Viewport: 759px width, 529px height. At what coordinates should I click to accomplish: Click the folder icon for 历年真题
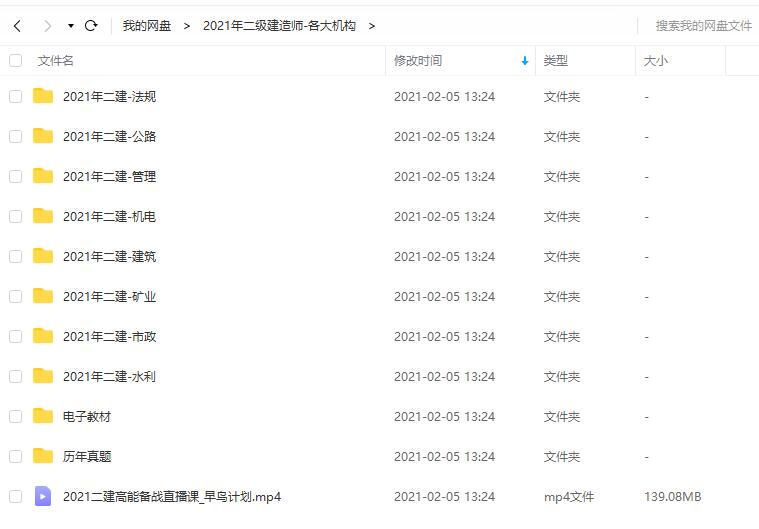click(42, 456)
